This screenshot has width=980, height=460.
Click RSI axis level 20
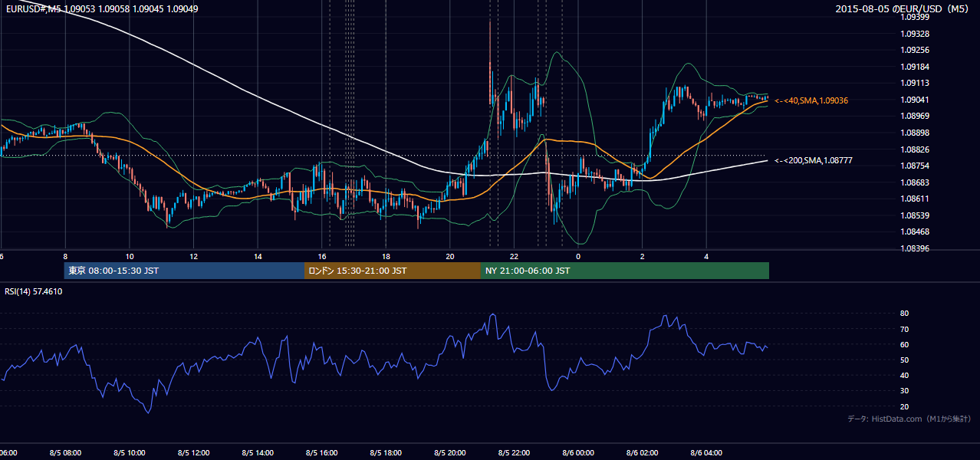pyautogui.click(x=905, y=406)
